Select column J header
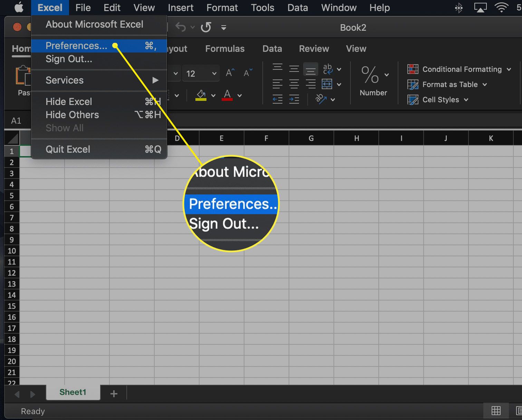522x420 pixels. 446,138
